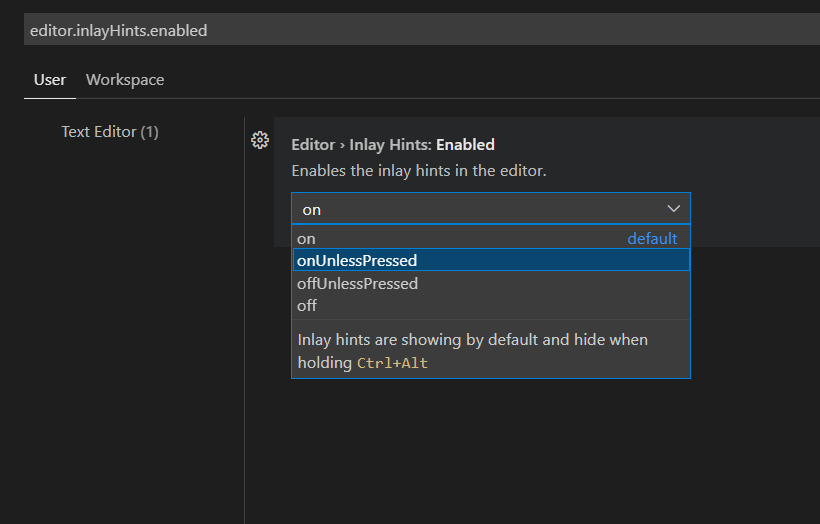The height and width of the screenshot is (524, 820).
Task: Switch to the Workspace settings tab
Action: tap(125, 80)
